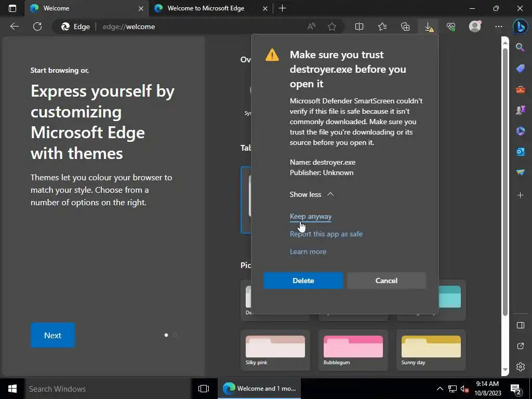Open sidebar Outlook icon
The image size is (532, 399).
(520, 152)
